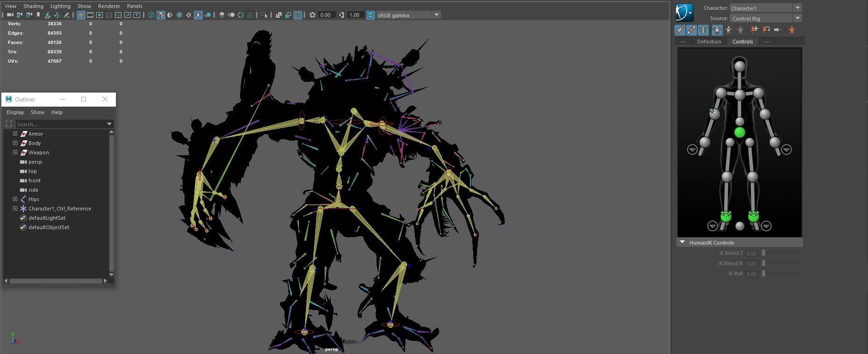Expand the Weapon node in Outliner
This screenshot has height=354, width=868.
pyautogui.click(x=15, y=152)
